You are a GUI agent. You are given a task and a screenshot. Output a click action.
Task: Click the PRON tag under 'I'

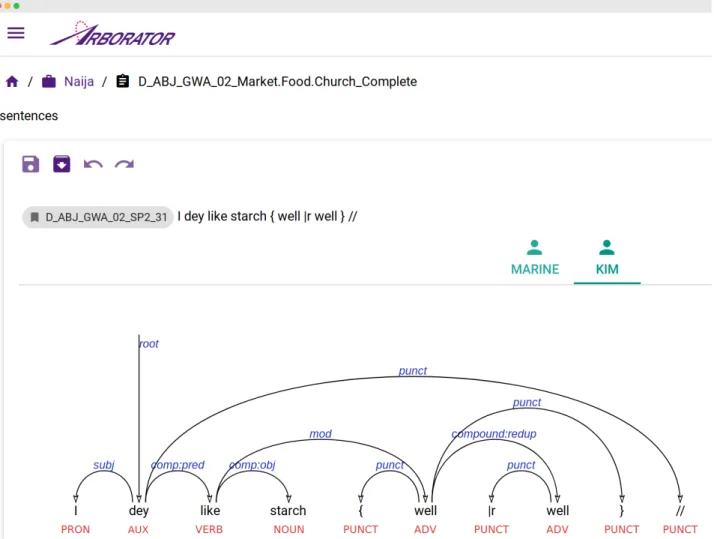pyautogui.click(x=76, y=529)
